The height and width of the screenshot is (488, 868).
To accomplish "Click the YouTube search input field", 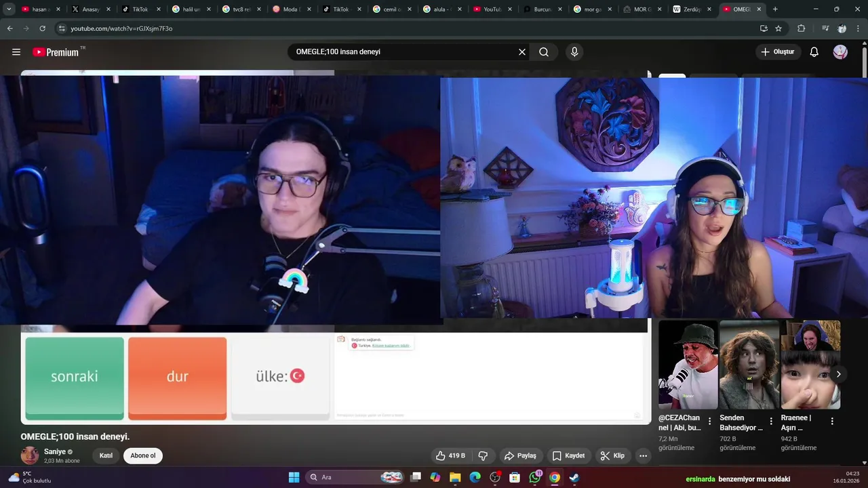I will (403, 52).
